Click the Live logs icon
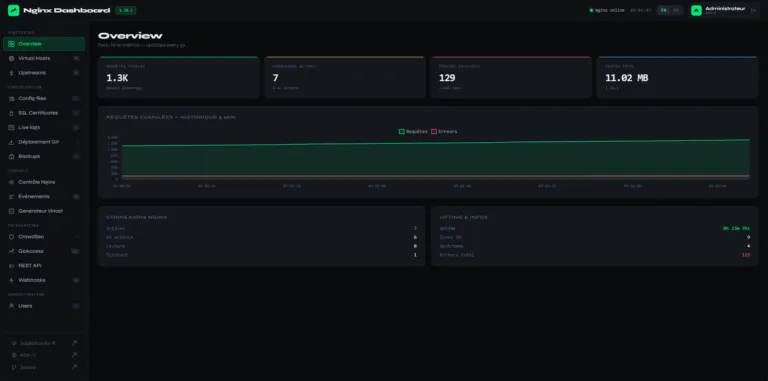768x381 pixels. point(12,127)
